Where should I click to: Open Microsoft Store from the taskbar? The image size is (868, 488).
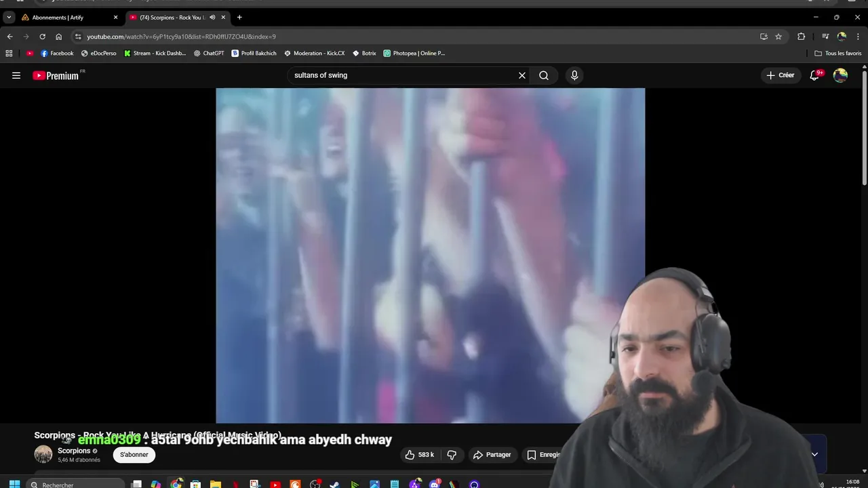[x=195, y=484]
